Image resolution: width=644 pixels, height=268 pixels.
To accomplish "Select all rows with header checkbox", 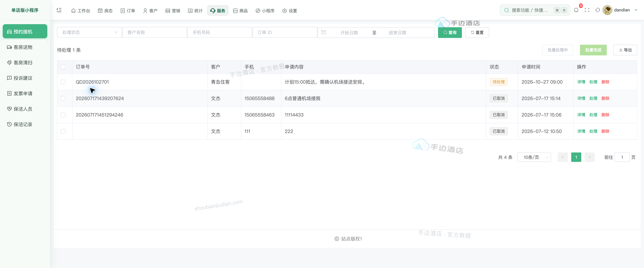I will point(63,67).
